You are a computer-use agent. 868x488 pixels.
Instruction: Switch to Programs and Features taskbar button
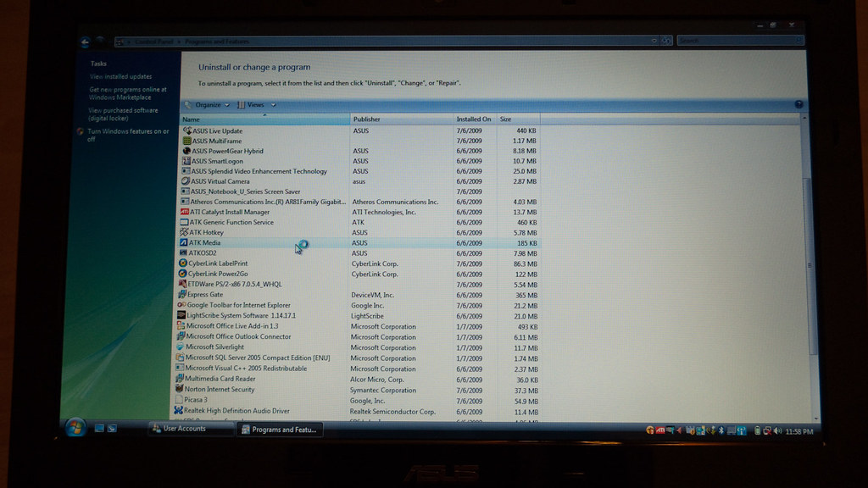tap(280, 430)
